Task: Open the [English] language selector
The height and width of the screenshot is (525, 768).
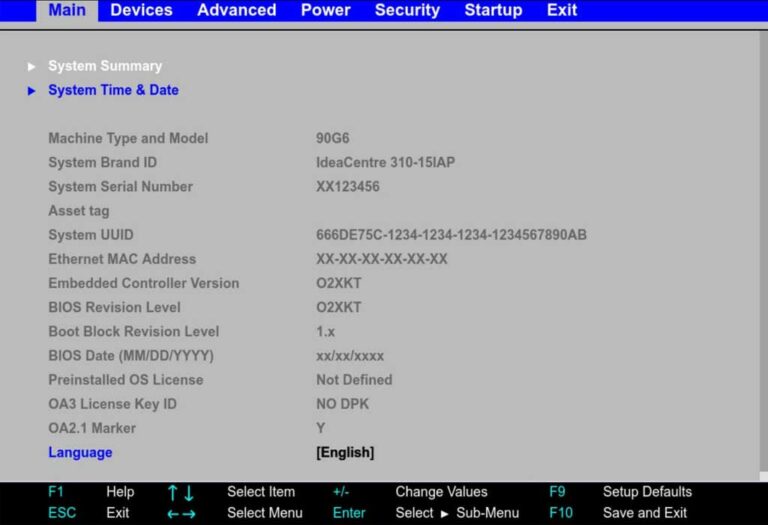Action: (x=345, y=453)
